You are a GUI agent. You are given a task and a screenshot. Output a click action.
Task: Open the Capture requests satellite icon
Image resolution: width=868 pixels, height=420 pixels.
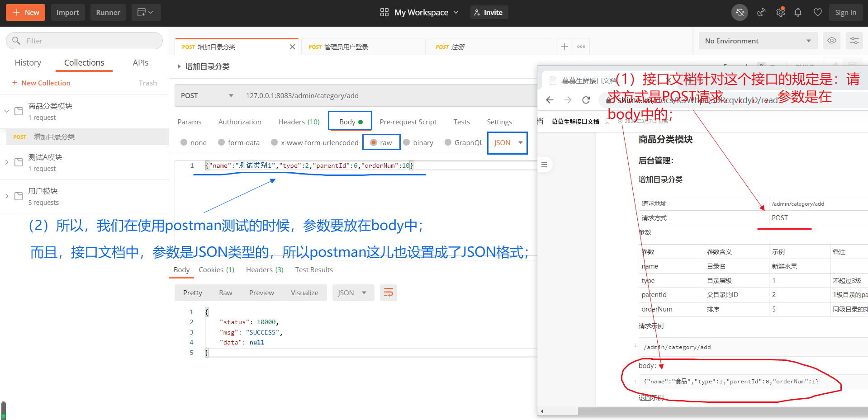click(x=761, y=12)
